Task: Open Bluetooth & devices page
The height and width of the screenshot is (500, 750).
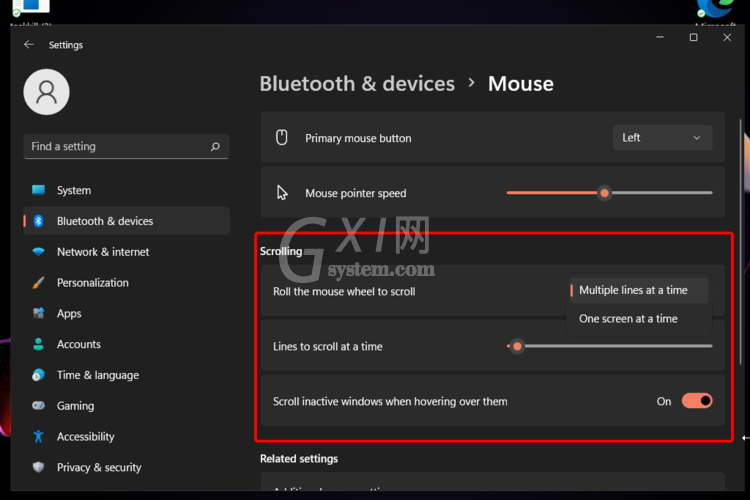Action: pyautogui.click(x=126, y=221)
